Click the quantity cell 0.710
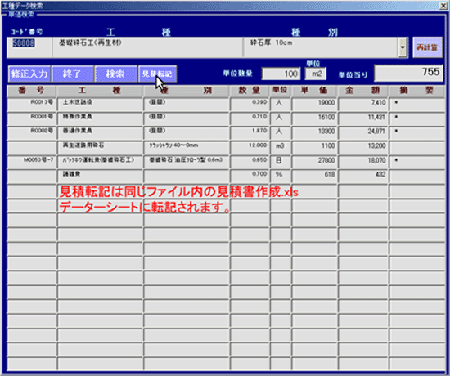 [249, 118]
